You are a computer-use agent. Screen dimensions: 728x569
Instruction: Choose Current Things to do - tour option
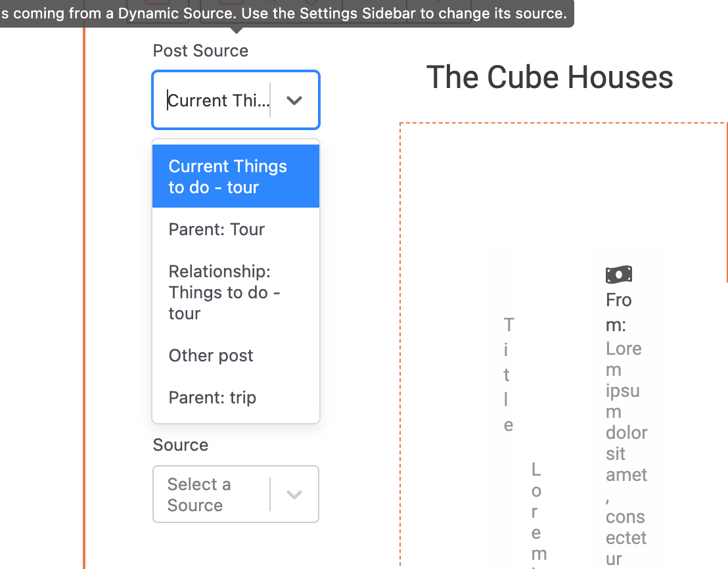coord(236,176)
